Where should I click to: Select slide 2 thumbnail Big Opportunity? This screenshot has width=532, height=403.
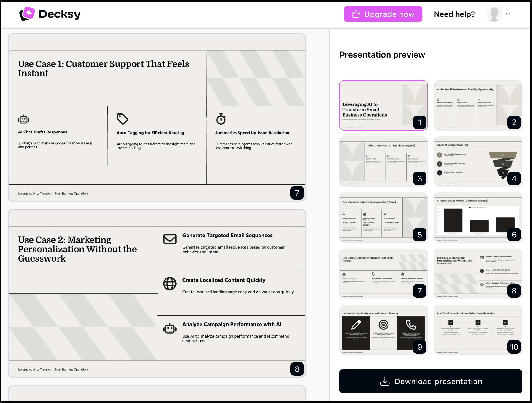(x=478, y=105)
